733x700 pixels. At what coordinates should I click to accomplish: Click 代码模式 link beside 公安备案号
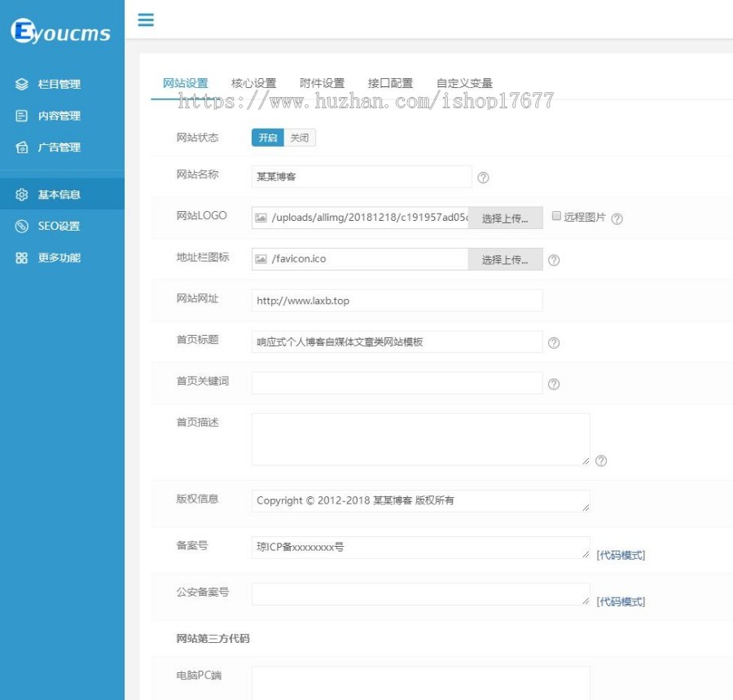tap(621, 601)
